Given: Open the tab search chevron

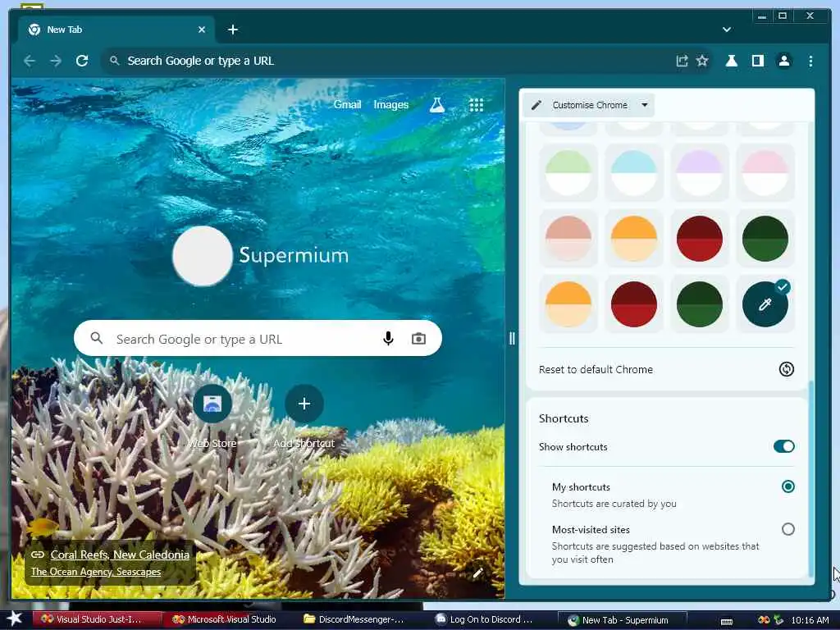Looking at the screenshot, I should pyautogui.click(x=727, y=30).
